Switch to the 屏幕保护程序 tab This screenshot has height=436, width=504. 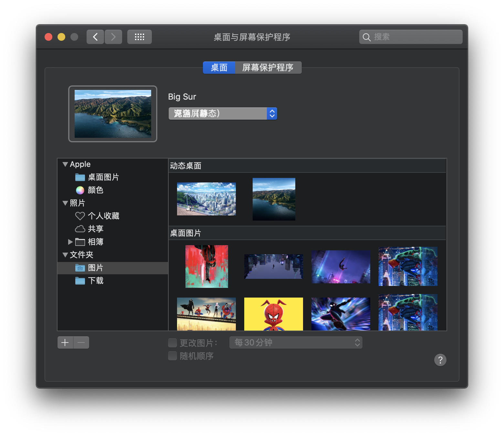pos(268,68)
